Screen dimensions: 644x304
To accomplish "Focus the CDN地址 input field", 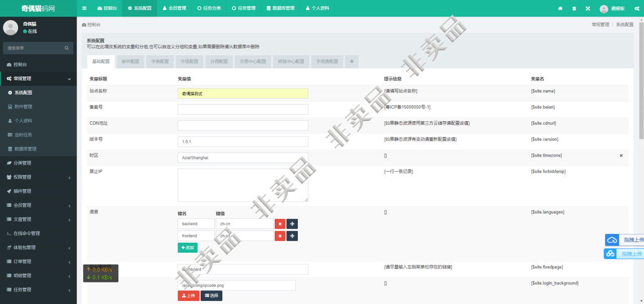I will point(243,125).
